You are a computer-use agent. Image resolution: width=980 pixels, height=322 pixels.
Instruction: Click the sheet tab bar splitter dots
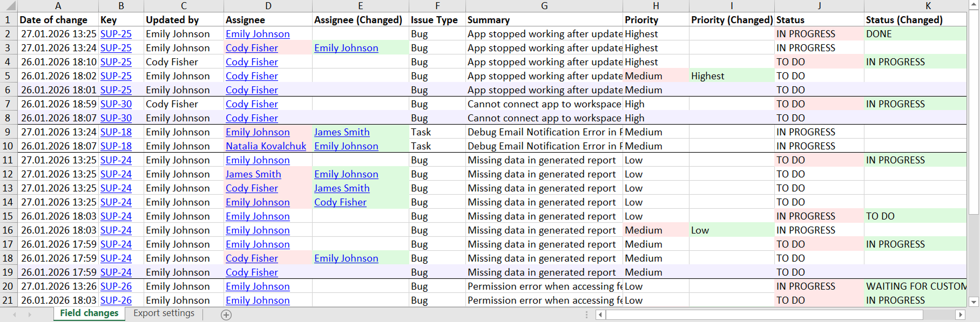586,314
